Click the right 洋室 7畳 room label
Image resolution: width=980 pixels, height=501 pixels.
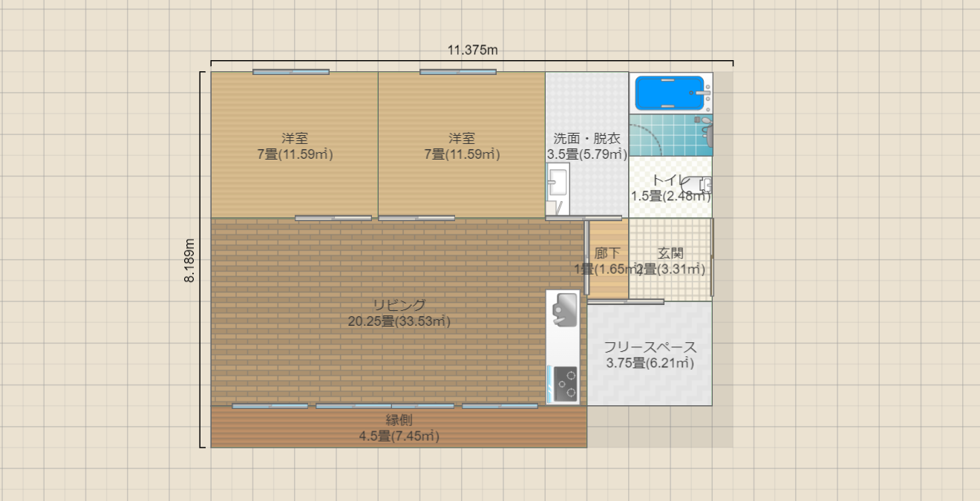click(462, 146)
